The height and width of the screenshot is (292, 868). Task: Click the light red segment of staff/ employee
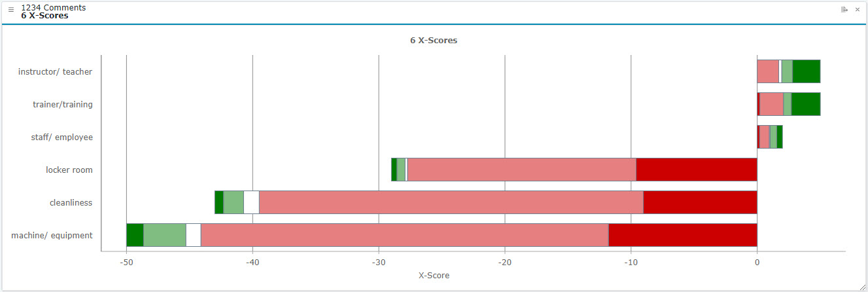(764, 137)
